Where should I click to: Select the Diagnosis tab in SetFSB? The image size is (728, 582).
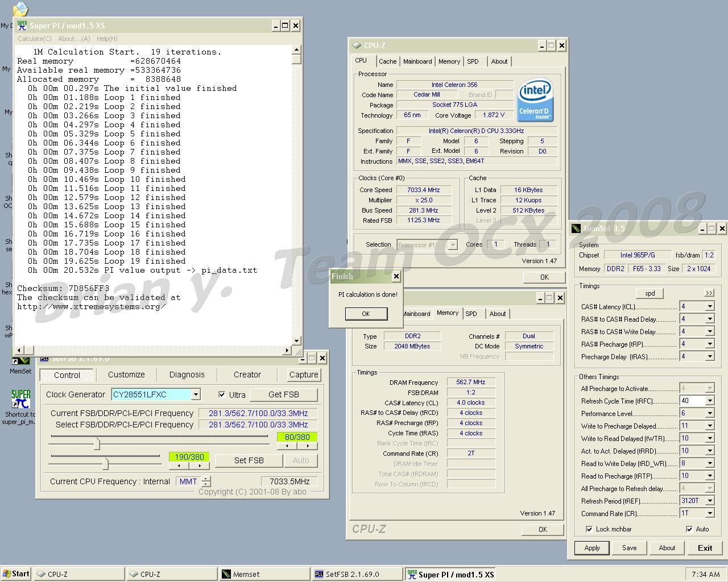[x=187, y=375]
